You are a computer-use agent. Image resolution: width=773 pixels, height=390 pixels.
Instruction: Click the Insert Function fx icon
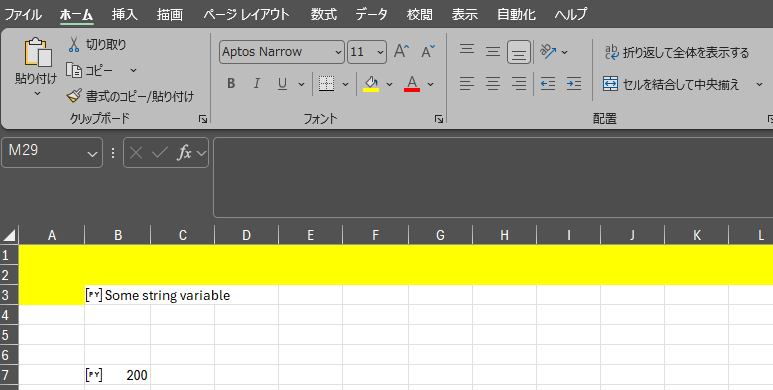(x=184, y=153)
